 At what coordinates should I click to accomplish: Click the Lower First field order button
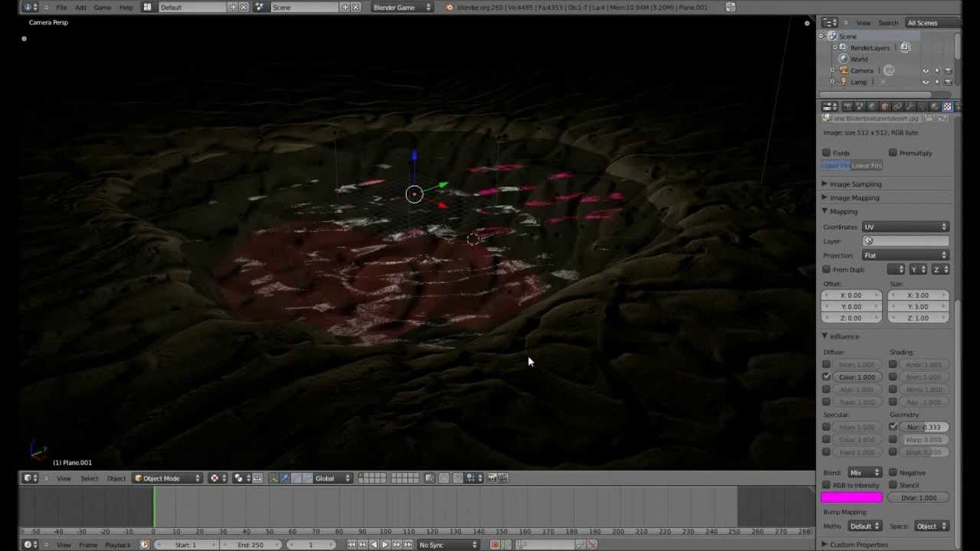coord(867,166)
